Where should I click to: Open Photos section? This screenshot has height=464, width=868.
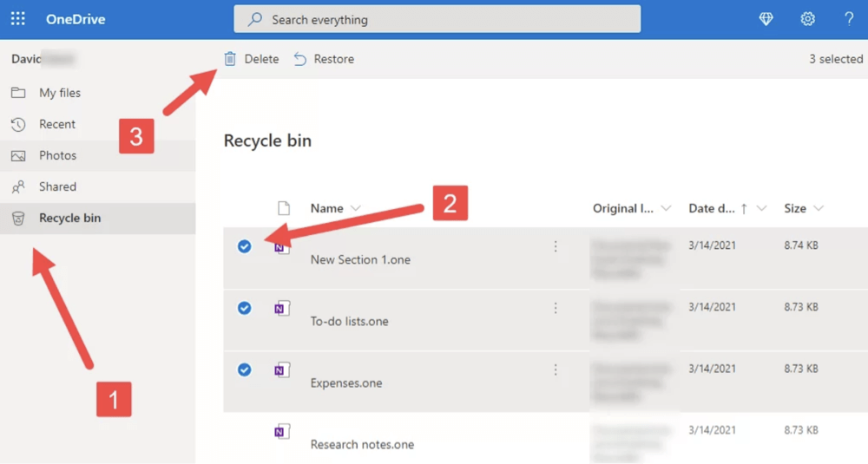(97, 155)
